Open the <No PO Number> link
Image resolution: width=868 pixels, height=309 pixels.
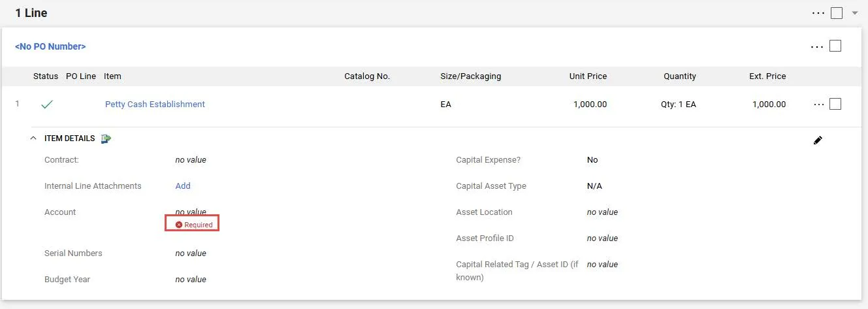pos(50,46)
